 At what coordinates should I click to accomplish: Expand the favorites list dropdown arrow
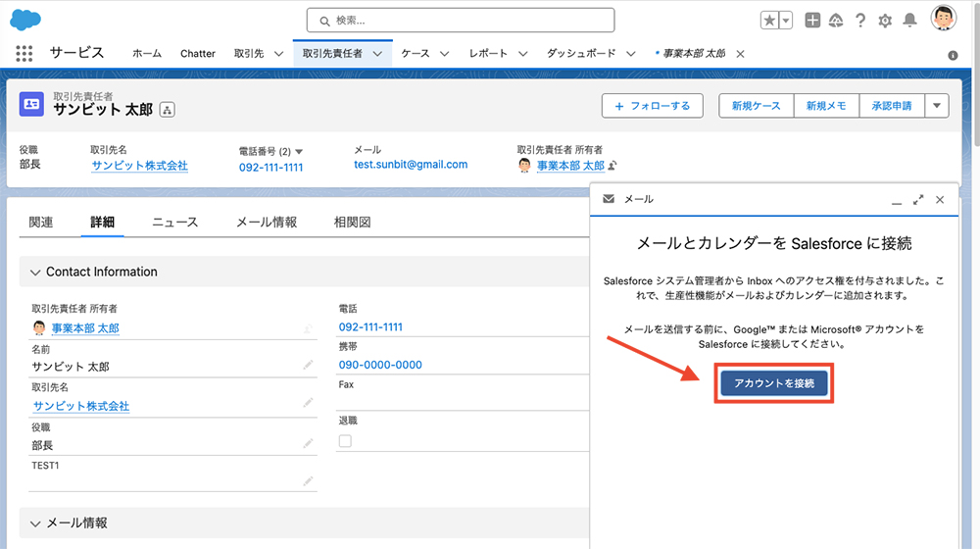(786, 21)
